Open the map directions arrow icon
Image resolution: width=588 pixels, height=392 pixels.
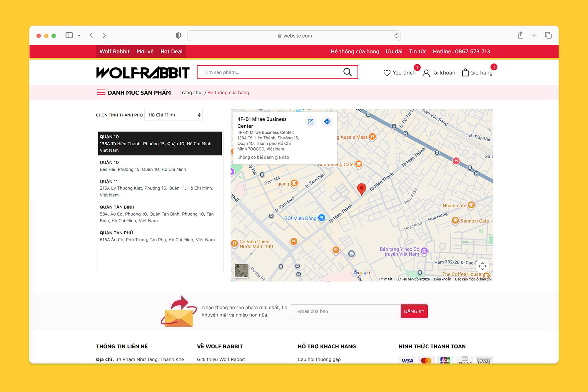(327, 121)
